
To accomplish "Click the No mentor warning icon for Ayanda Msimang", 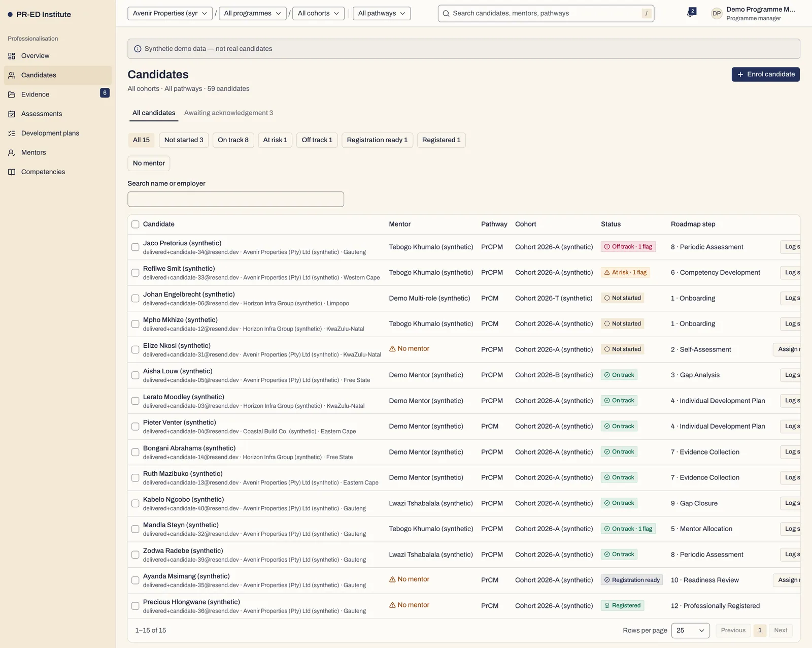I will [x=392, y=579].
